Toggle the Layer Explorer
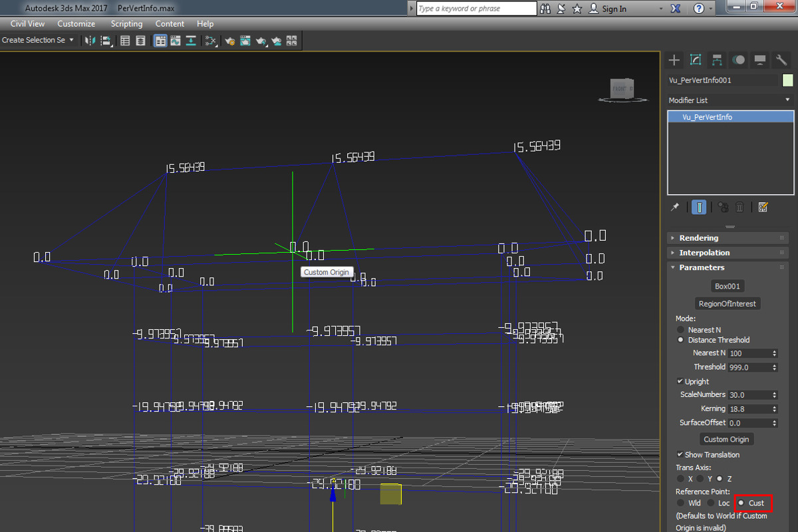The width and height of the screenshot is (798, 532). click(140, 41)
